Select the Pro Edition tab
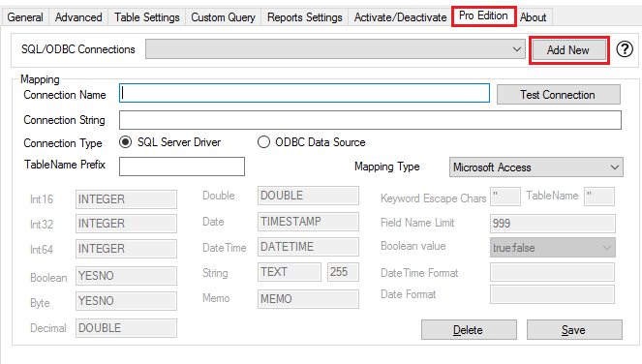Viewport: 642px width, 364px height. click(483, 15)
